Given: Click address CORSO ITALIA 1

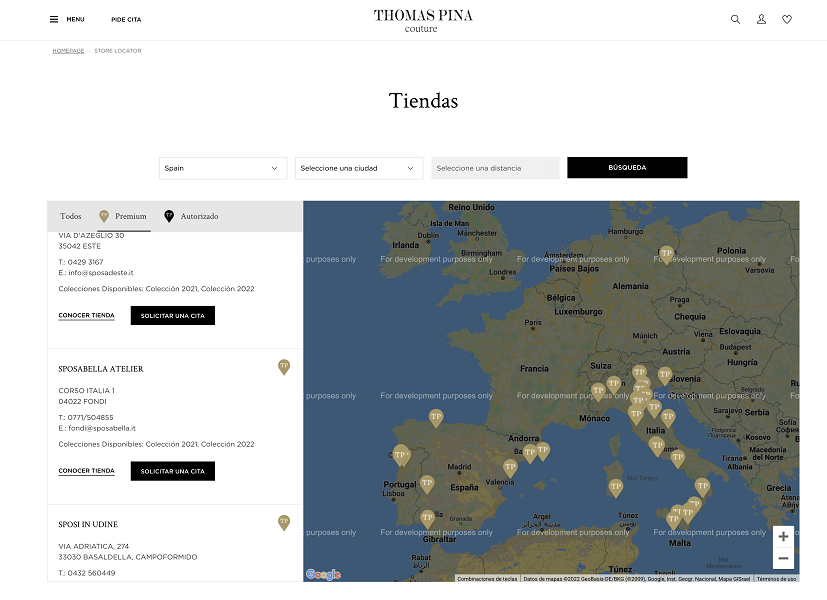Looking at the screenshot, I should (x=86, y=391).
